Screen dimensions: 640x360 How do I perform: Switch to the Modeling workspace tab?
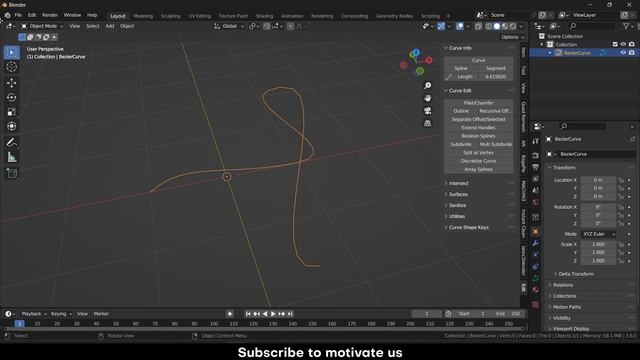pyautogui.click(x=143, y=16)
